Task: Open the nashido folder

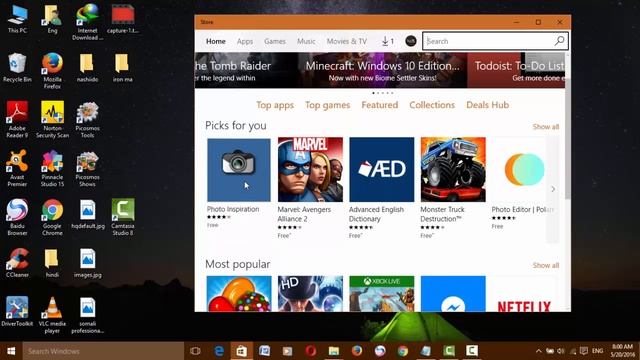Action: tap(87, 68)
